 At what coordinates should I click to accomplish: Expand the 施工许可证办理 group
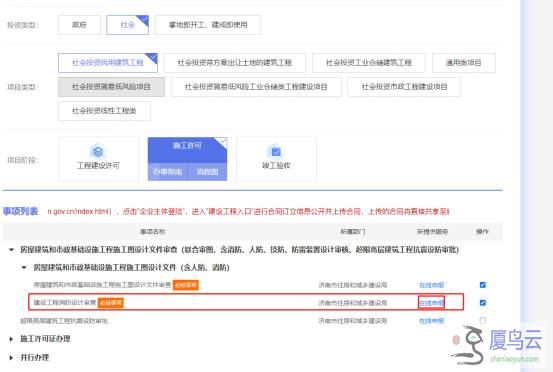pyautogui.click(x=11, y=339)
